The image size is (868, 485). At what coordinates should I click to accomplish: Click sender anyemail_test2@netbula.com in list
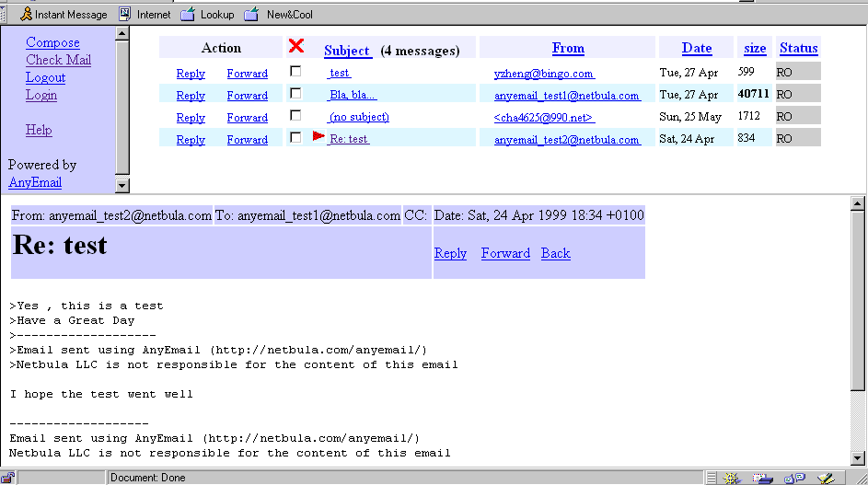point(567,140)
